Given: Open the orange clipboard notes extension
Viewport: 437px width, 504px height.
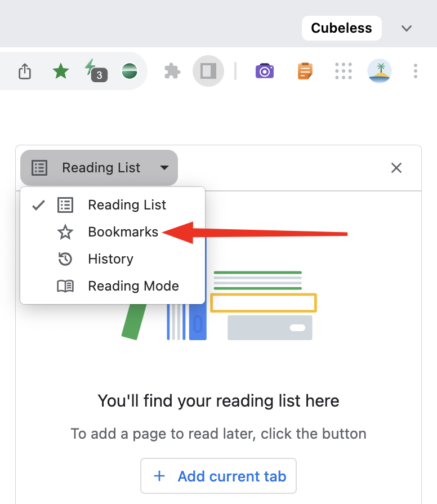Looking at the screenshot, I should 305,71.
